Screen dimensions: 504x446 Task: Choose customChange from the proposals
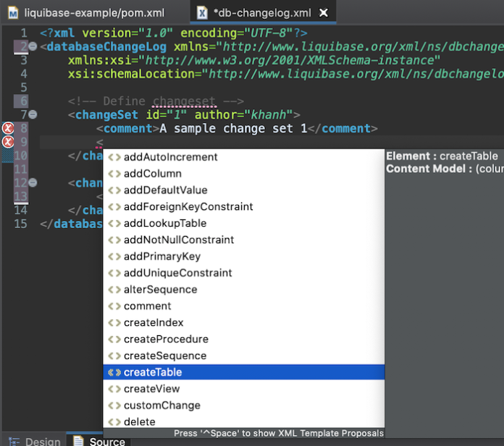pos(243,405)
